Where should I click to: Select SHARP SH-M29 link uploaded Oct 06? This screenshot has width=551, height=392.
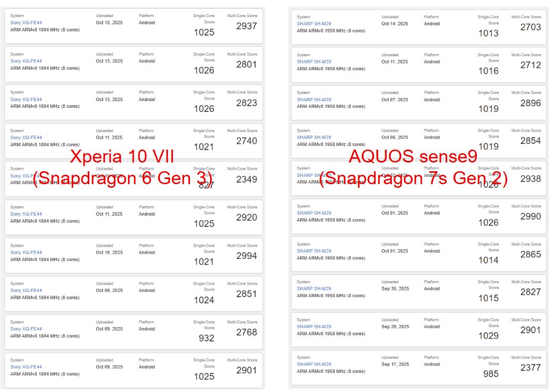[x=314, y=138]
